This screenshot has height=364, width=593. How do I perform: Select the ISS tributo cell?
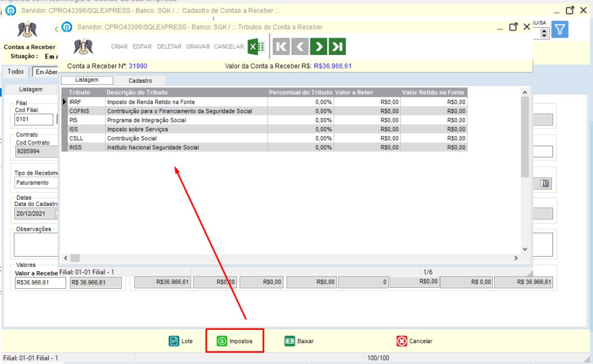(87, 129)
